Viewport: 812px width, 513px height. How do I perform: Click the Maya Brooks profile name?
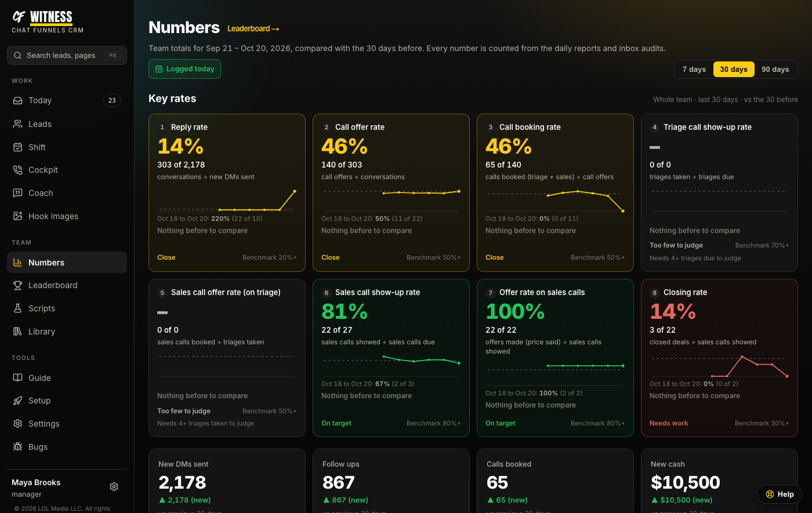click(36, 482)
